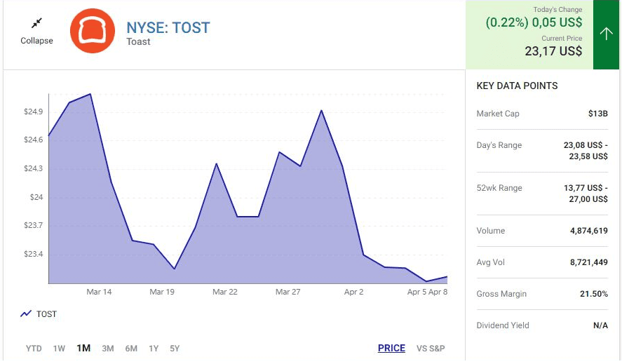
Task: Click the Toast company logo
Action: [x=93, y=31]
